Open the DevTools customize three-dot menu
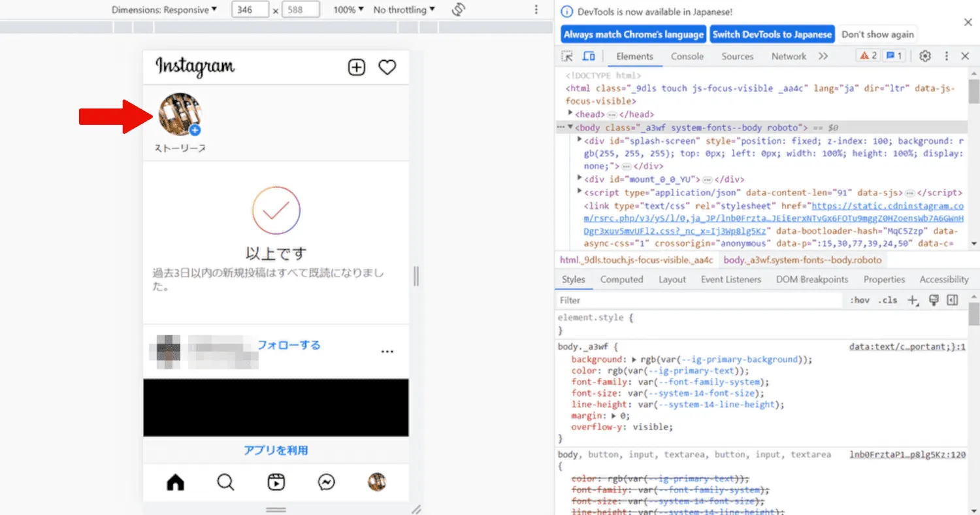This screenshot has height=515, width=980. pyautogui.click(x=946, y=56)
